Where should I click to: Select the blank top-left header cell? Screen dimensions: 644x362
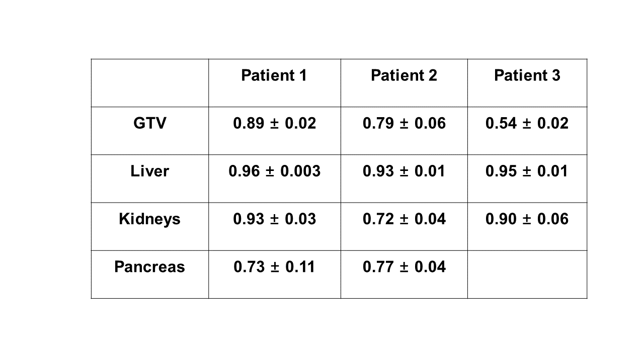149,82
